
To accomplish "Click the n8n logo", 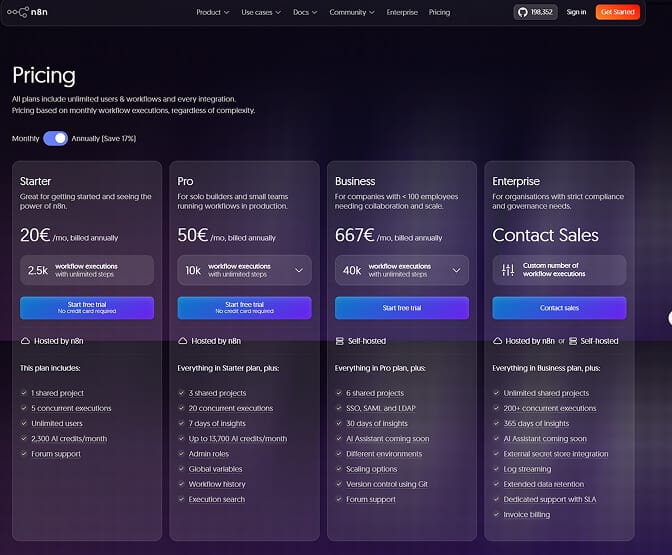I will coord(27,12).
